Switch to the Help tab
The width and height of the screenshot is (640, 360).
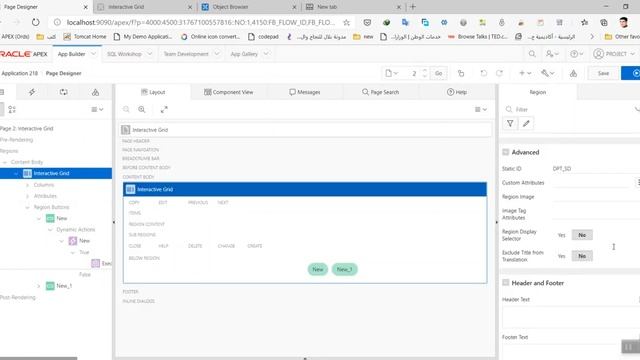pyautogui.click(x=457, y=92)
